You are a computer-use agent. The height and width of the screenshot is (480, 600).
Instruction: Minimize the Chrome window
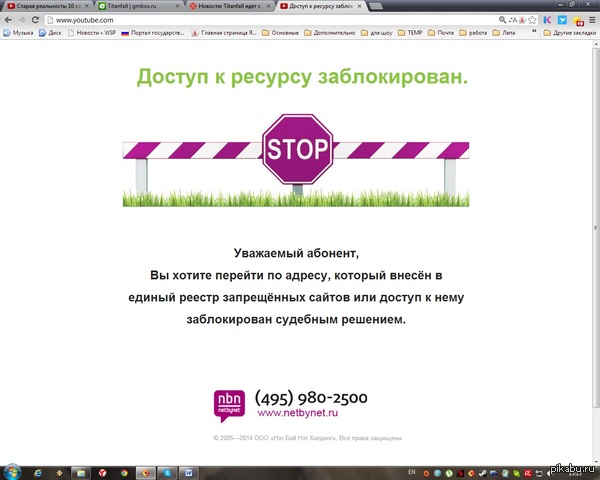560,4
